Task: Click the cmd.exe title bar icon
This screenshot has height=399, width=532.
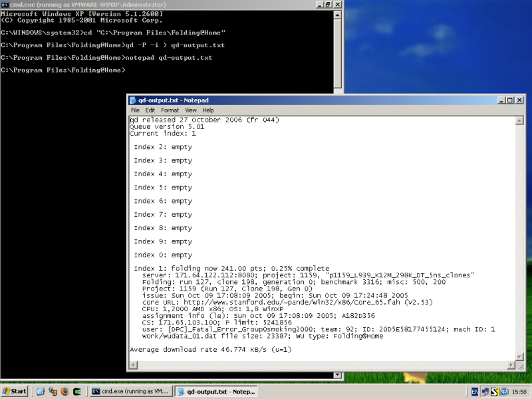Action: coord(5,5)
